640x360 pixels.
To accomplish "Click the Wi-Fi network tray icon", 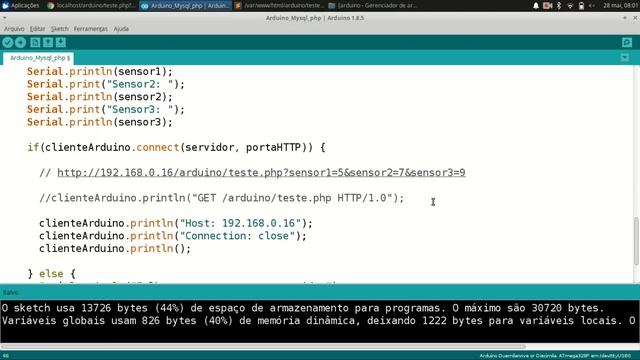I will [x=570, y=6].
